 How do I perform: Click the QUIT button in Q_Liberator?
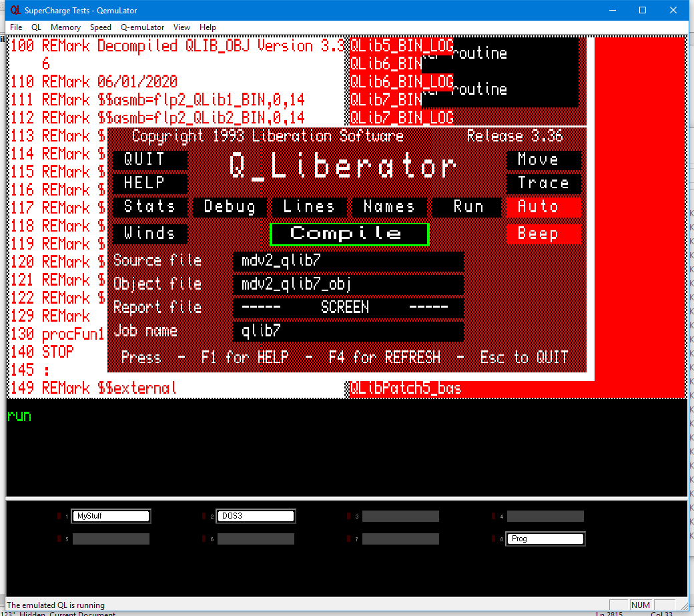tap(149, 160)
